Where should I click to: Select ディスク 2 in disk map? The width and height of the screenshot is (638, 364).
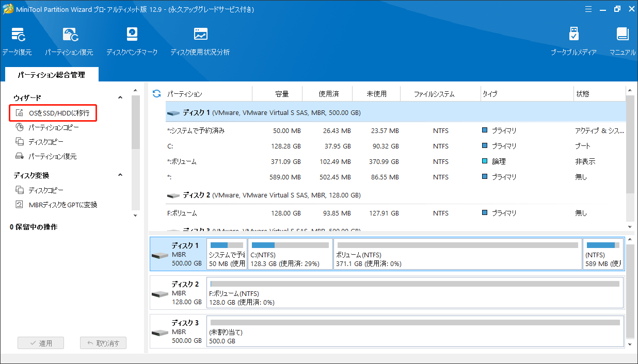click(x=178, y=292)
